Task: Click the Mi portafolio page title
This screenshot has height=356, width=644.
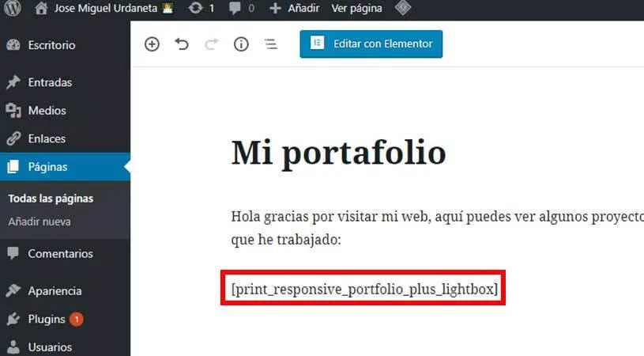Action: pos(338,153)
